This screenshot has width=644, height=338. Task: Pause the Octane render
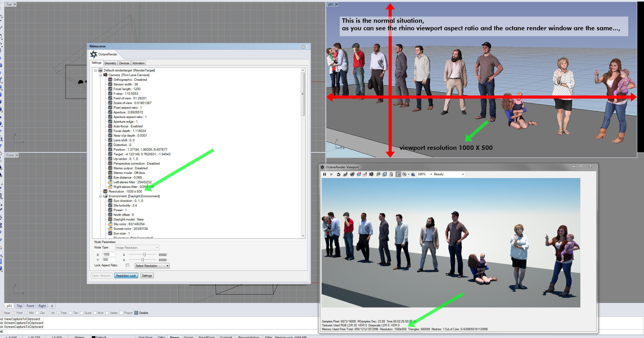pos(324,174)
